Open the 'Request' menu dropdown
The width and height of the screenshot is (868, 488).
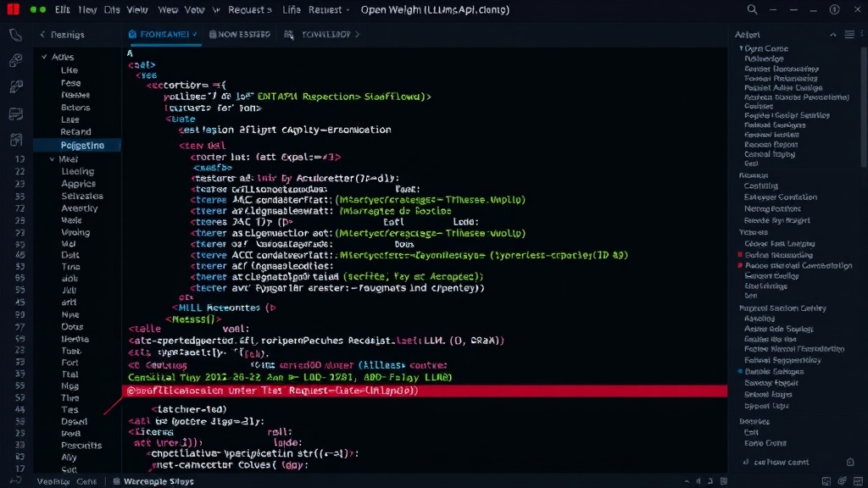coord(250,9)
